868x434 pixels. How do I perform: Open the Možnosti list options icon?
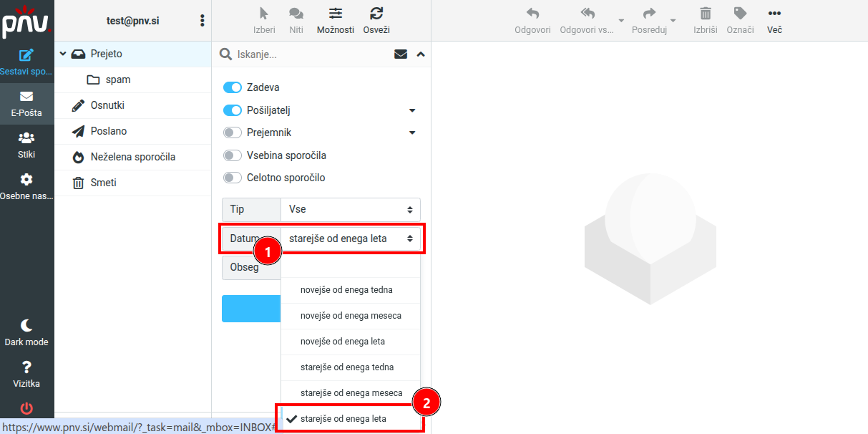pyautogui.click(x=336, y=13)
